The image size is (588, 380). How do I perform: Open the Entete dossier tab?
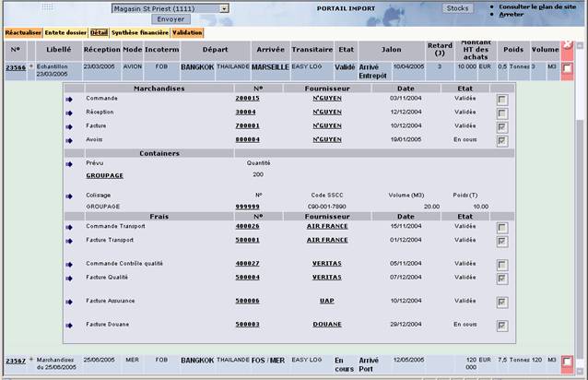tap(65, 32)
